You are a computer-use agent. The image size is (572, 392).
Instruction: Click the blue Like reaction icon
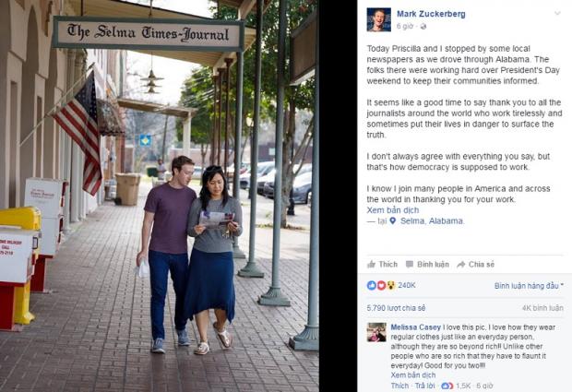point(372,285)
